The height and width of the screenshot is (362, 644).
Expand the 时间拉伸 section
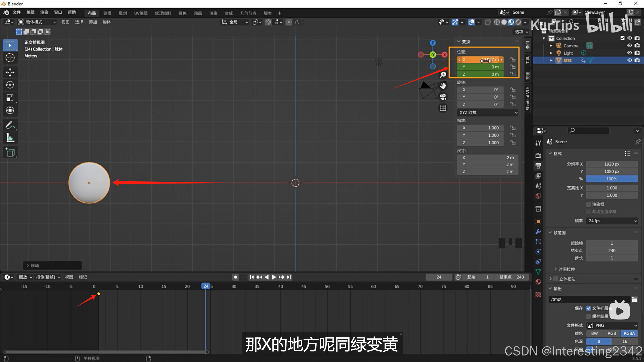coord(566,269)
